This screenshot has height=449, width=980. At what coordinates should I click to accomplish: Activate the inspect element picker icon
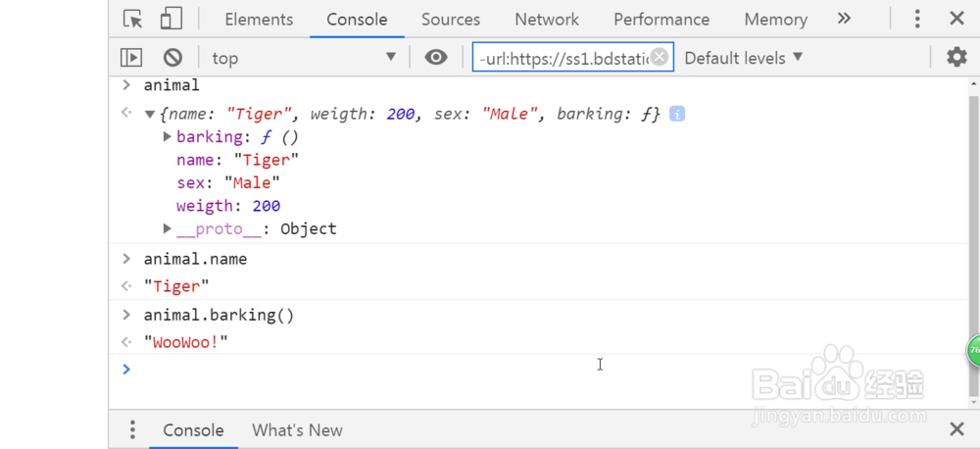(133, 19)
